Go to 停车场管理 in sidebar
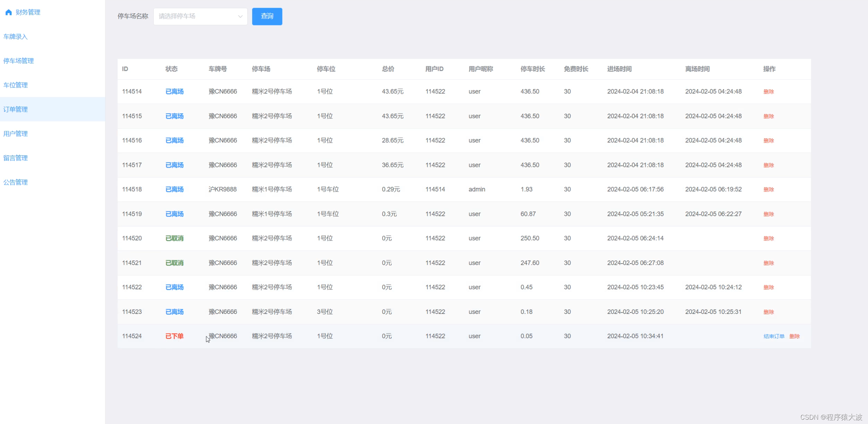The width and height of the screenshot is (868, 424). (x=18, y=61)
